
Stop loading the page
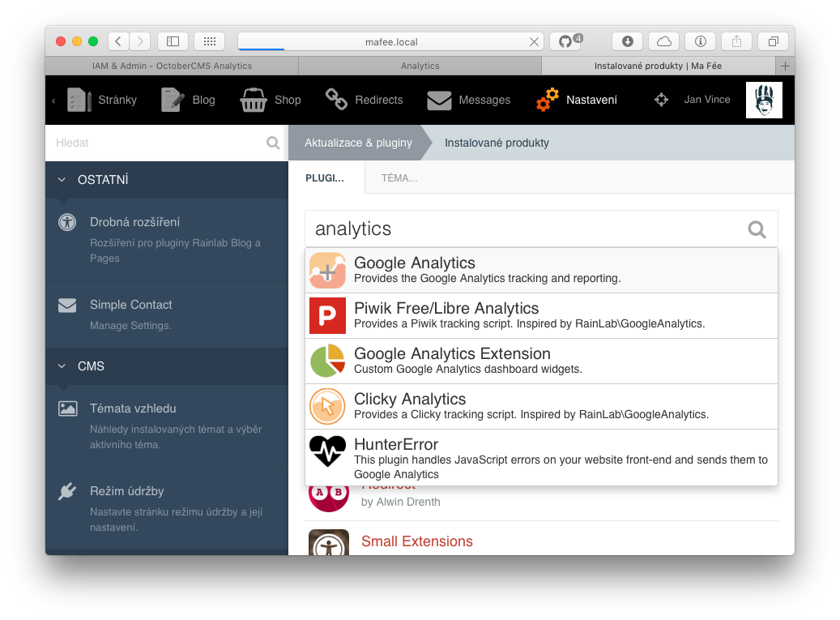(x=534, y=42)
